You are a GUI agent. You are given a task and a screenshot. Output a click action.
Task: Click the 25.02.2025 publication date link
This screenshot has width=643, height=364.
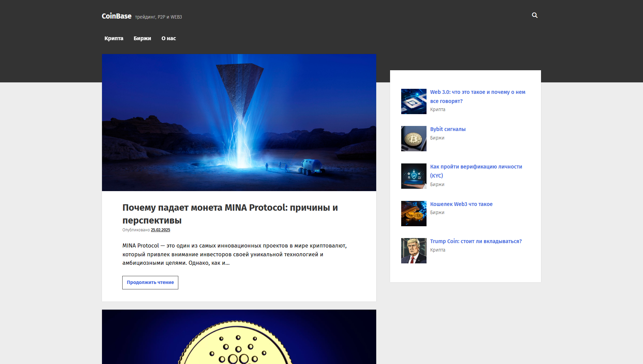tap(160, 230)
